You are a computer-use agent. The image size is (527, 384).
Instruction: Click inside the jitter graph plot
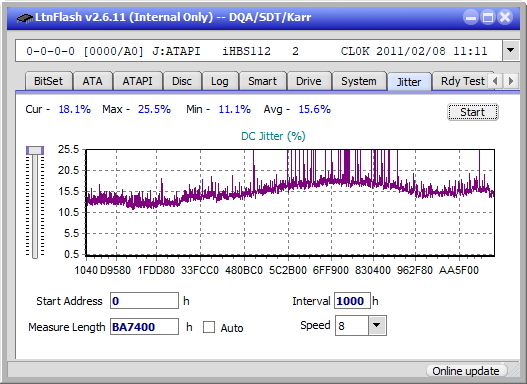[x=290, y=202]
